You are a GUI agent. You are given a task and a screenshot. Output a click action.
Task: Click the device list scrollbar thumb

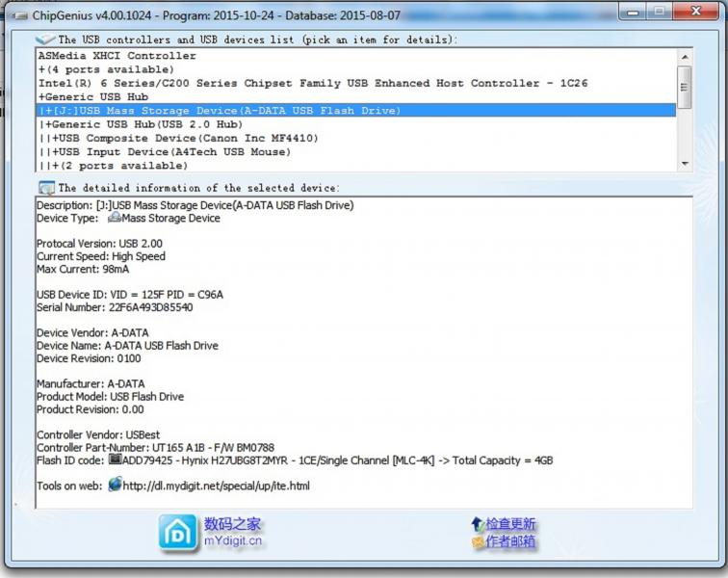tap(685, 88)
